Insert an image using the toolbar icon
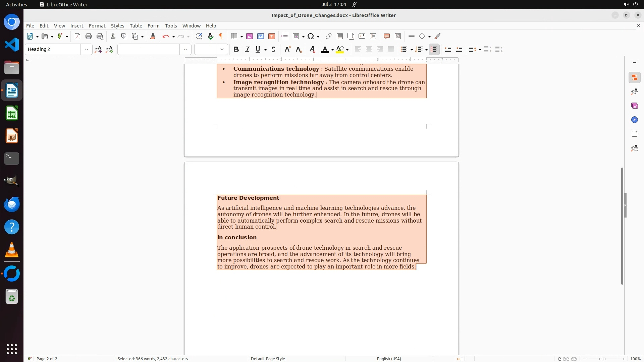The image size is (644, 362). [x=249, y=36]
